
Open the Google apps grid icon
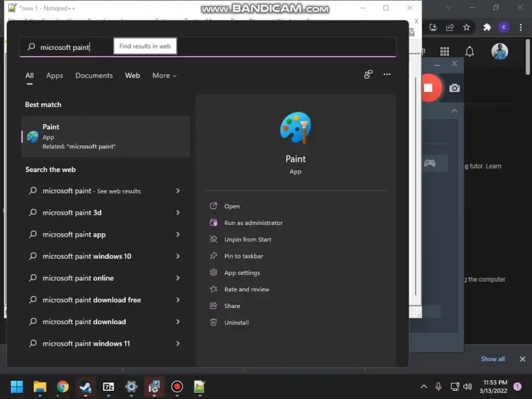445,51
